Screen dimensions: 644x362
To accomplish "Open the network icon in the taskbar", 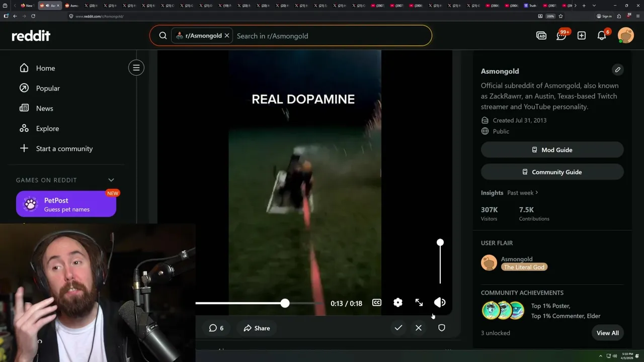I will click(608, 356).
